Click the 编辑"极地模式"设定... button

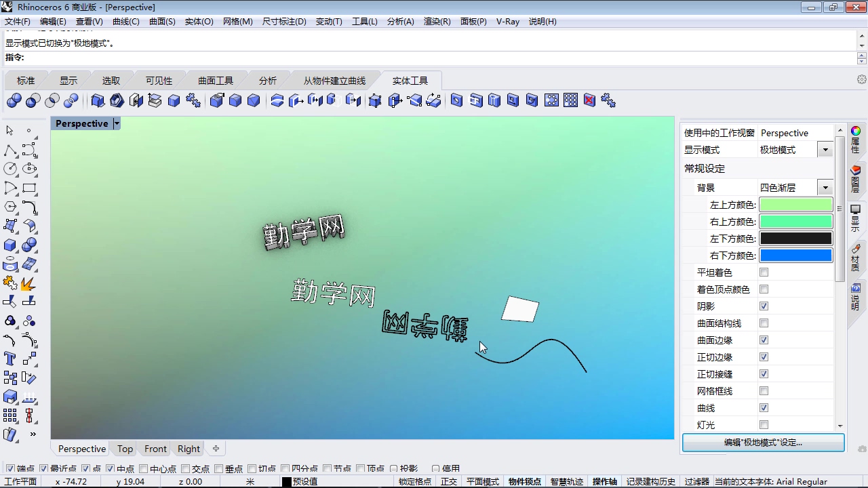(x=763, y=443)
